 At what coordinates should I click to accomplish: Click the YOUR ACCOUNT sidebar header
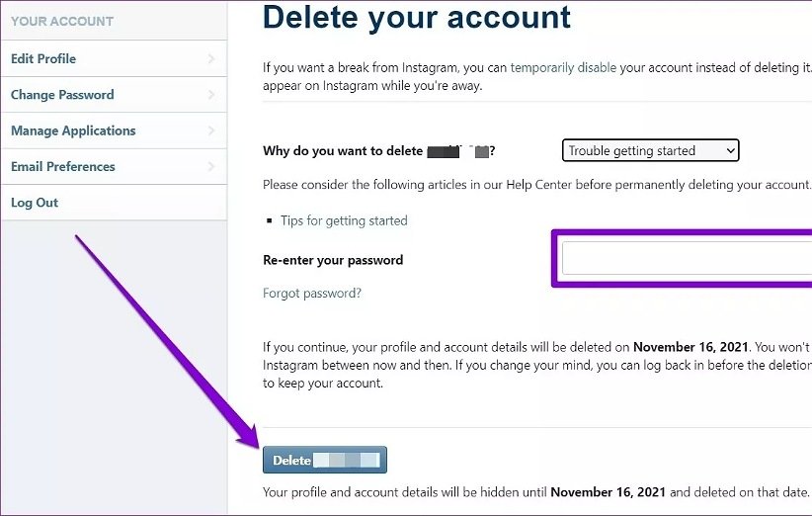(62, 21)
